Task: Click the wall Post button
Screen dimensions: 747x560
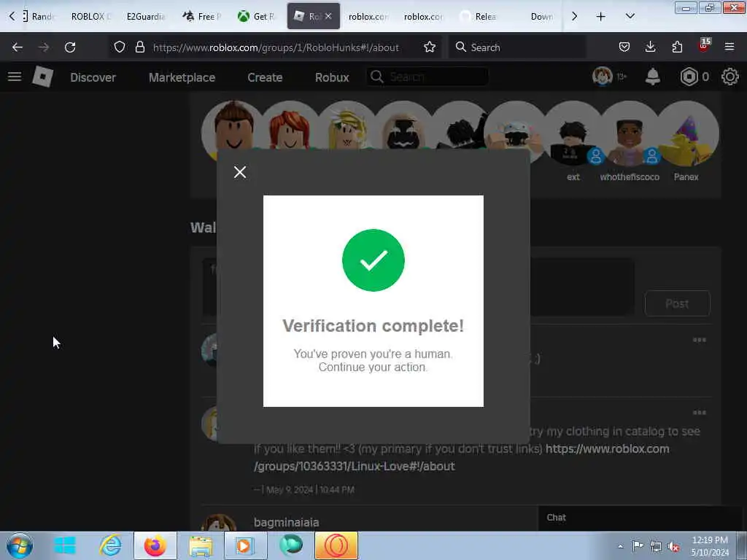Action: 677,303
